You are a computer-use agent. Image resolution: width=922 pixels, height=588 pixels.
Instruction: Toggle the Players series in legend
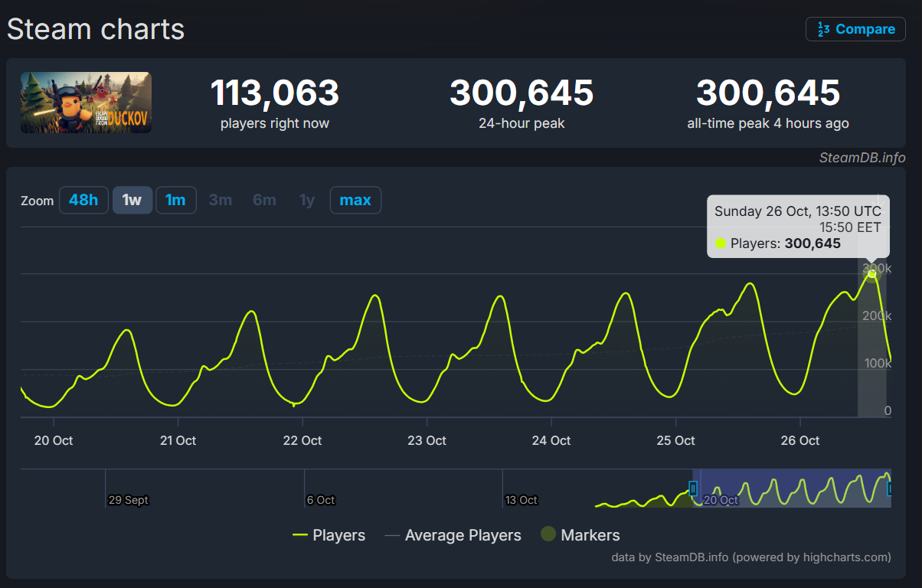(x=329, y=535)
